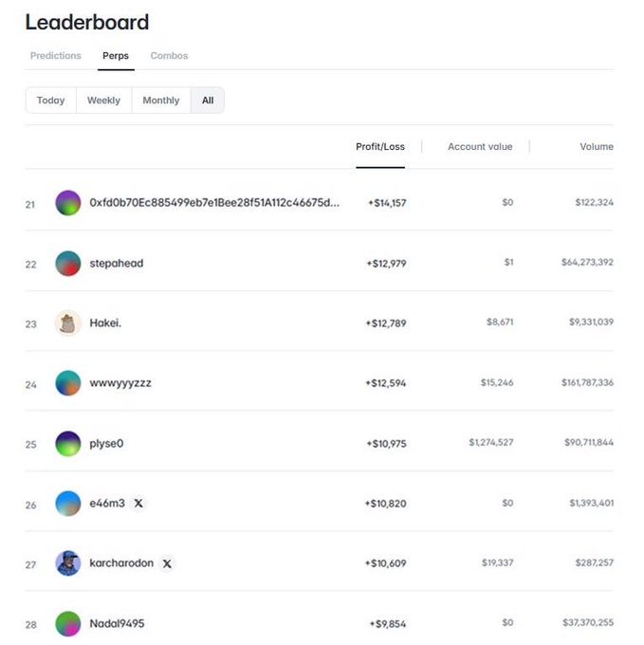Click stepahead's gradient avatar
644x645 pixels.
coord(68,264)
